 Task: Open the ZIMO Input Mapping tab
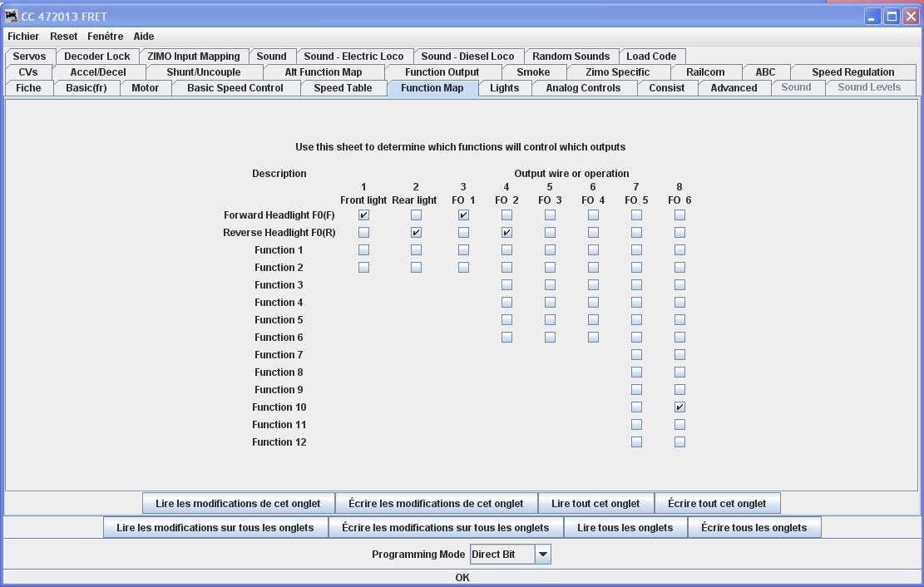[194, 56]
